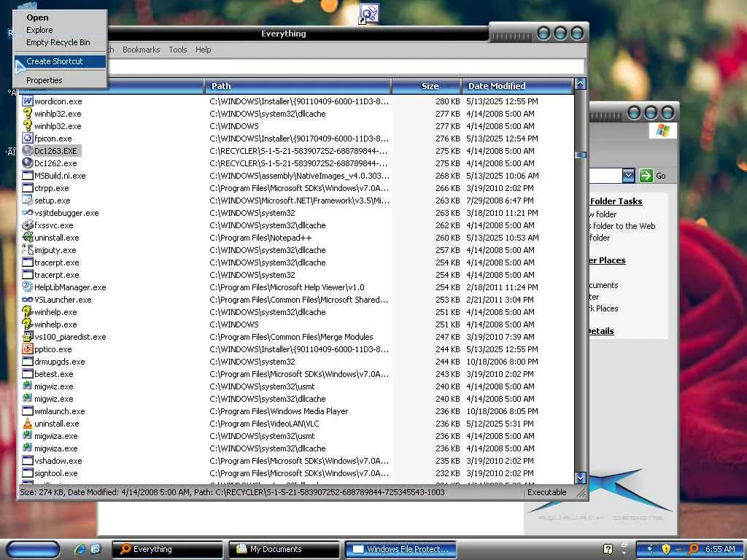
Task: Click the My Documents address field
Action: click(x=605, y=175)
